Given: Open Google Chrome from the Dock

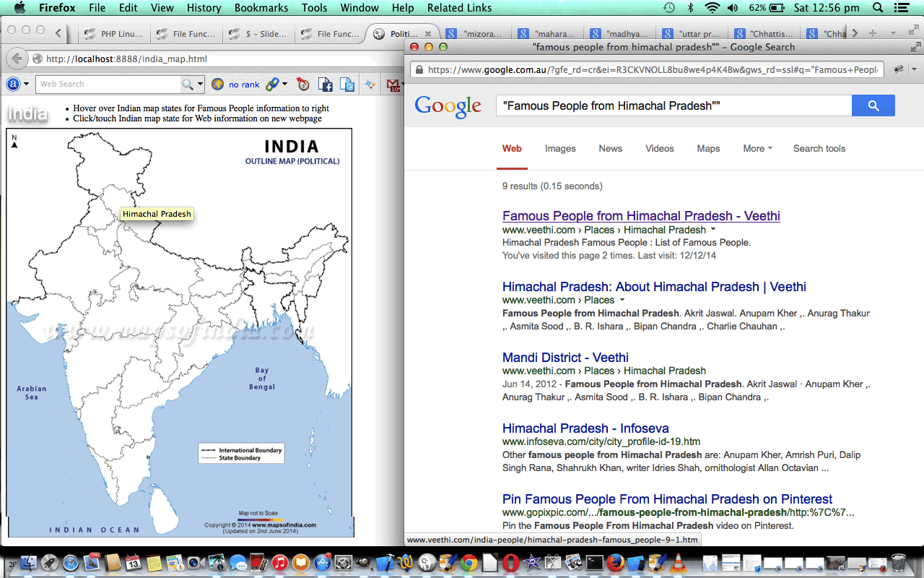Looking at the screenshot, I should point(469,563).
